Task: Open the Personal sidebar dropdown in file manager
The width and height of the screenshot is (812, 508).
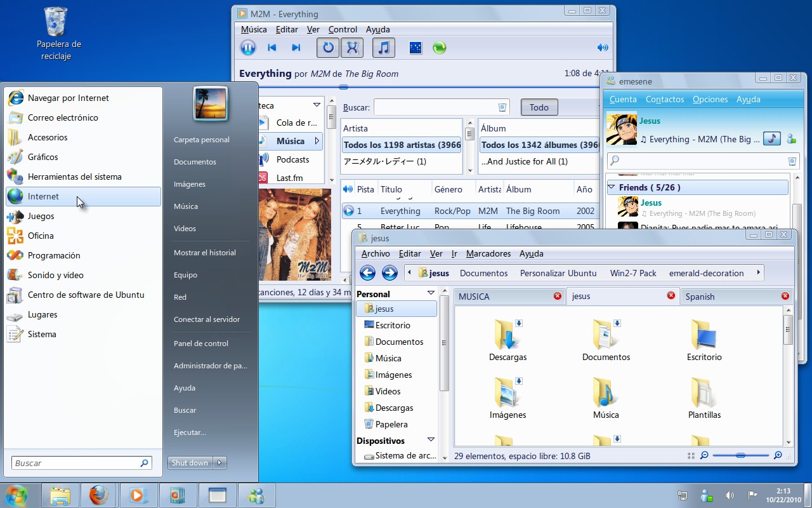Action: tap(431, 293)
